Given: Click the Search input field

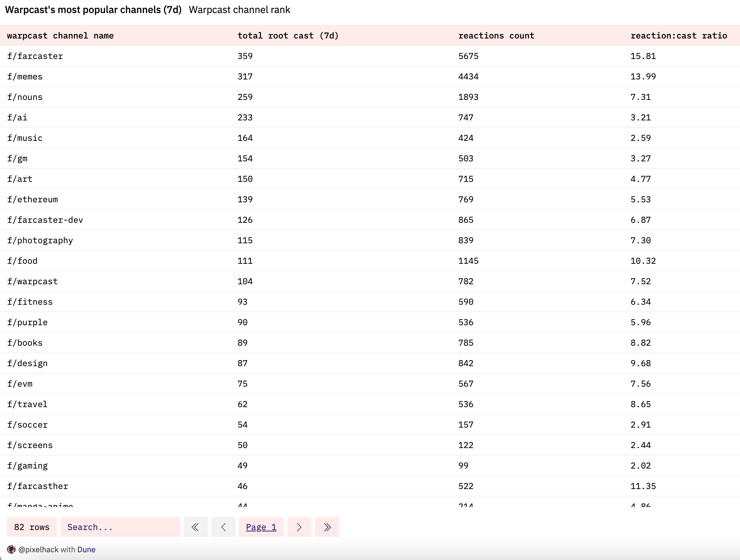Looking at the screenshot, I should [120, 527].
